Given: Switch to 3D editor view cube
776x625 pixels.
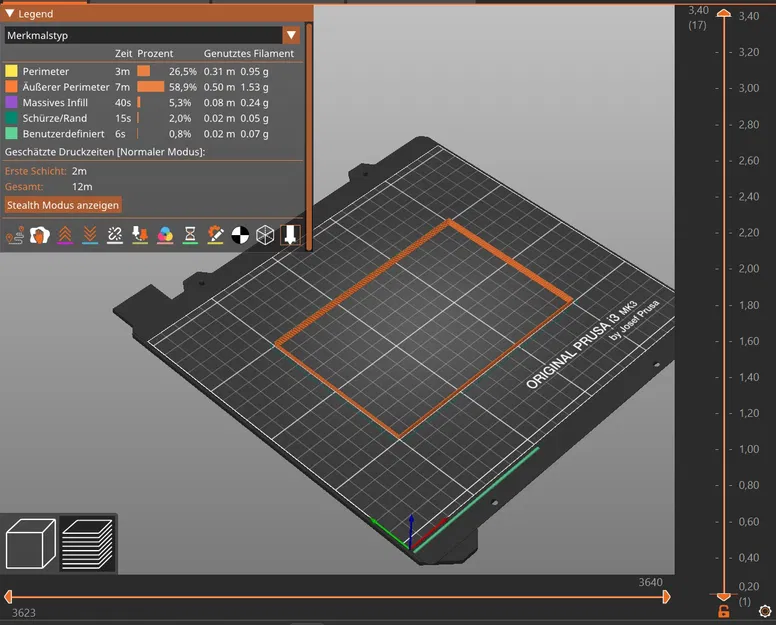Looking at the screenshot, I should 30,544.
